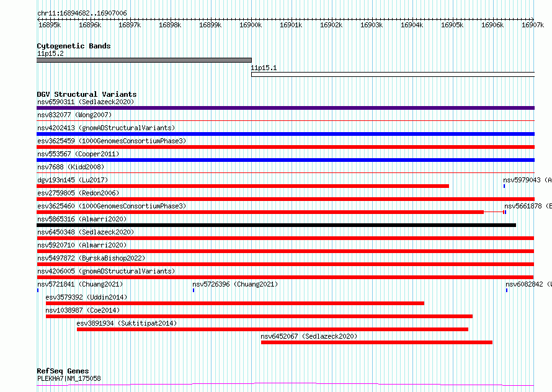This screenshot has height=392, width=552.
Task: Open variant nsv5865316 (Almarri2020) label
Action: pos(82,219)
